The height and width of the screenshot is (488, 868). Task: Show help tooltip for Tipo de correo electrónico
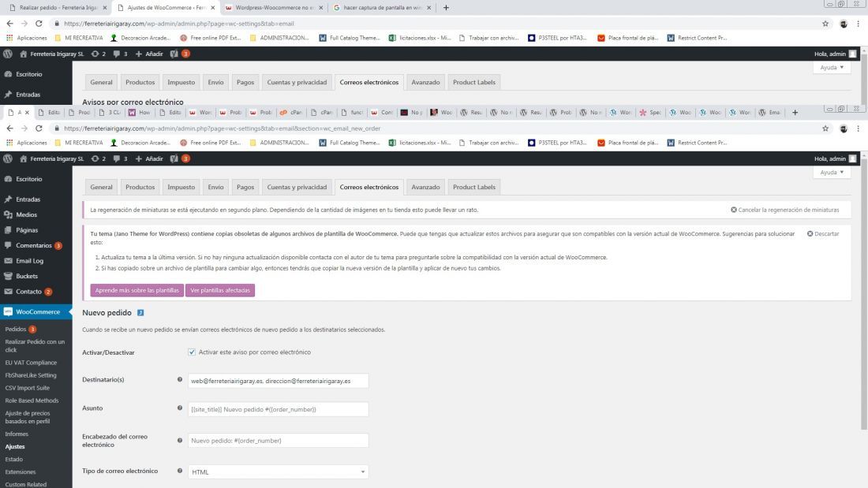pos(179,471)
